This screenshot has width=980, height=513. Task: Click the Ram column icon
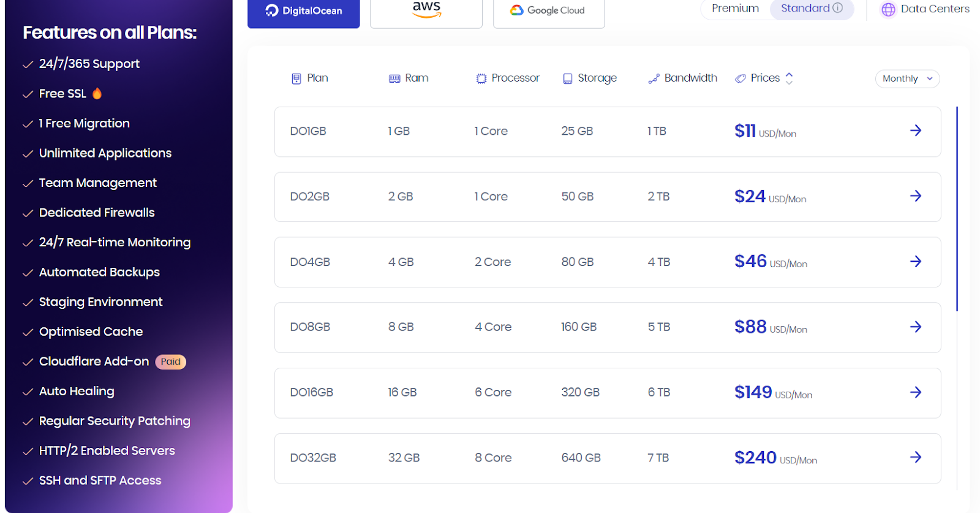coord(394,78)
